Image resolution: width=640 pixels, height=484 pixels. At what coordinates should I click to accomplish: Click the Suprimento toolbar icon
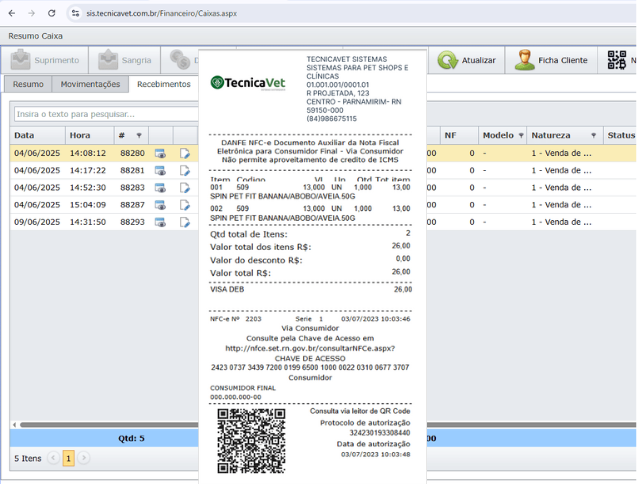coord(22,60)
